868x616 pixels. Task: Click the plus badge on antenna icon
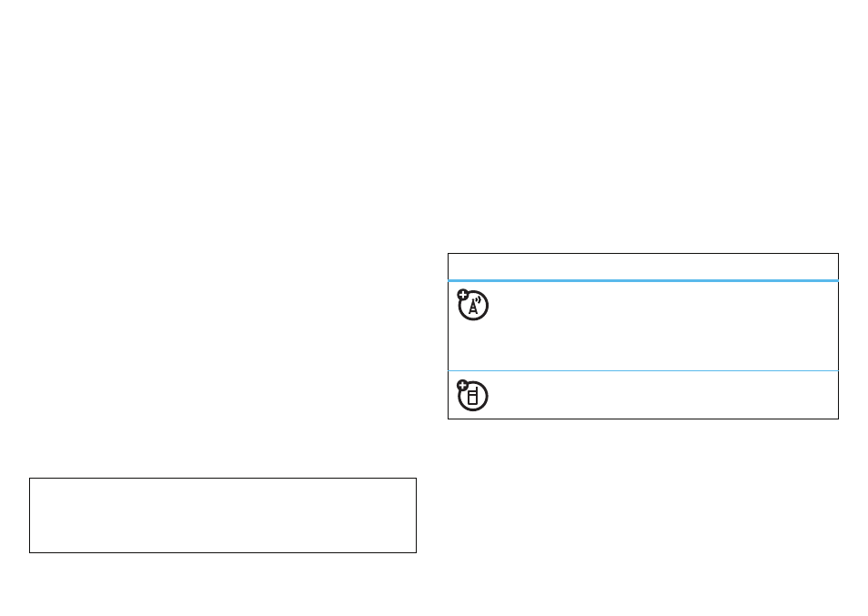463,295
